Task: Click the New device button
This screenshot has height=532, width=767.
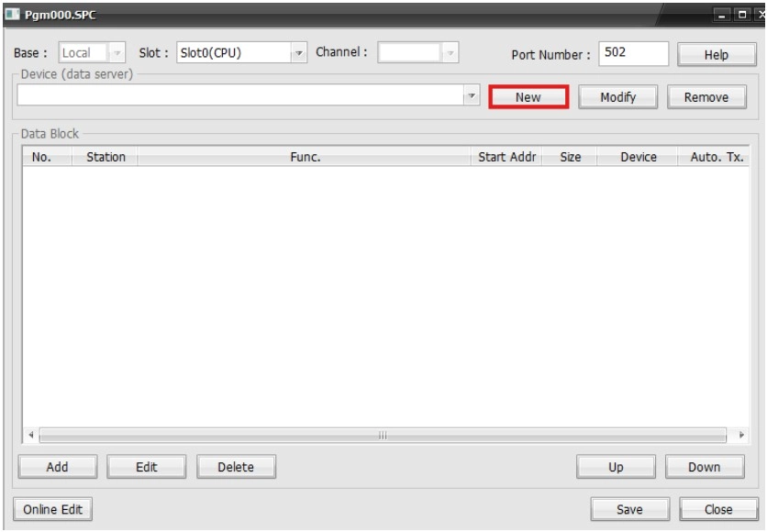Action: tap(528, 97)
